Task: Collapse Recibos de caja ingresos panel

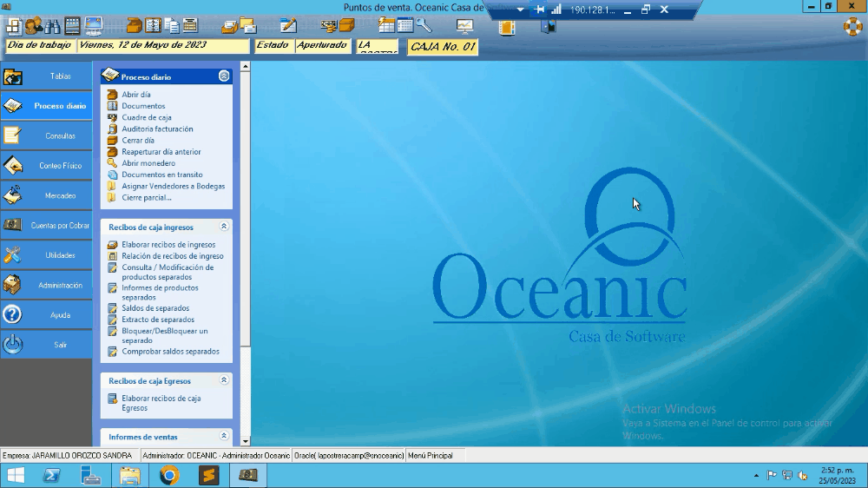Action: (x=224, y=227)
